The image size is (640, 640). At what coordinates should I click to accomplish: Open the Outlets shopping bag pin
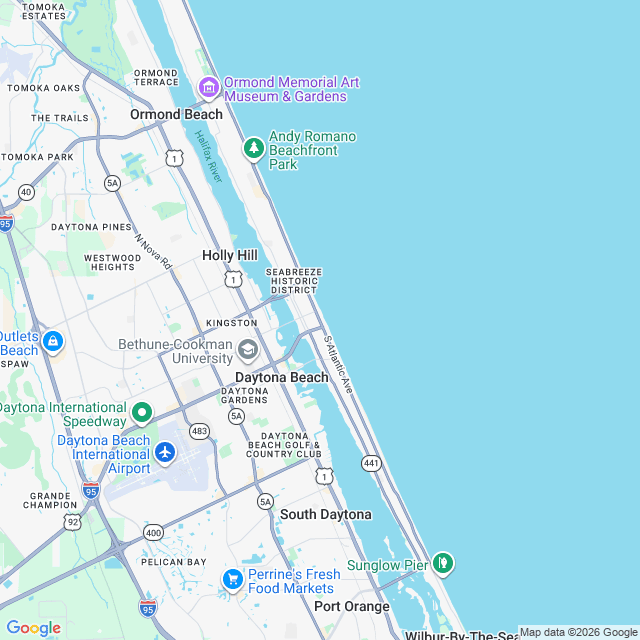click(x=53, y=342)
